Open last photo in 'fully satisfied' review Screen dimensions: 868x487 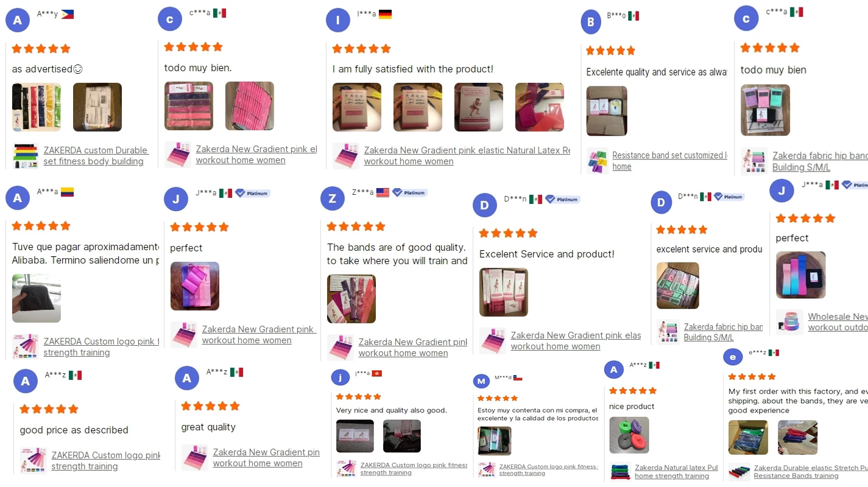pos(540,107)
